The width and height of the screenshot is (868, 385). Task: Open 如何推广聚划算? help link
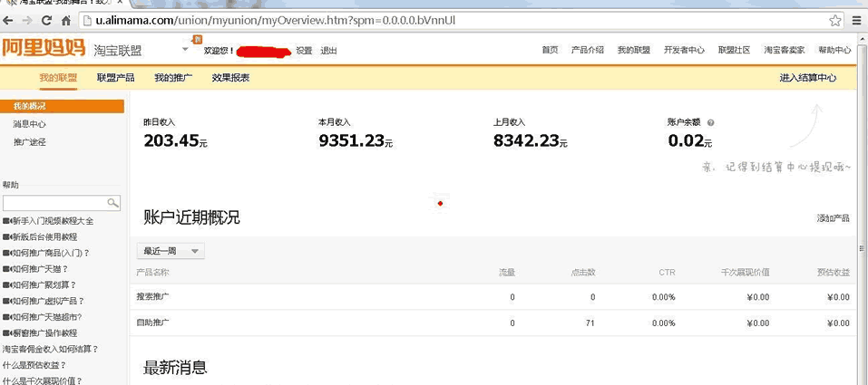pos(44,285)
